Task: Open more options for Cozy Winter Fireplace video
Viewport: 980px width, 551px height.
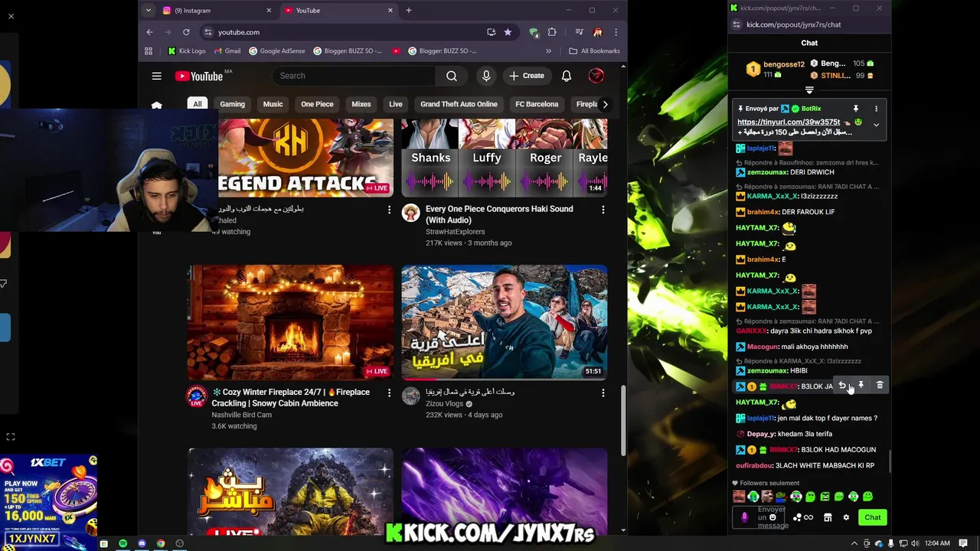Action: click(389, 393)
